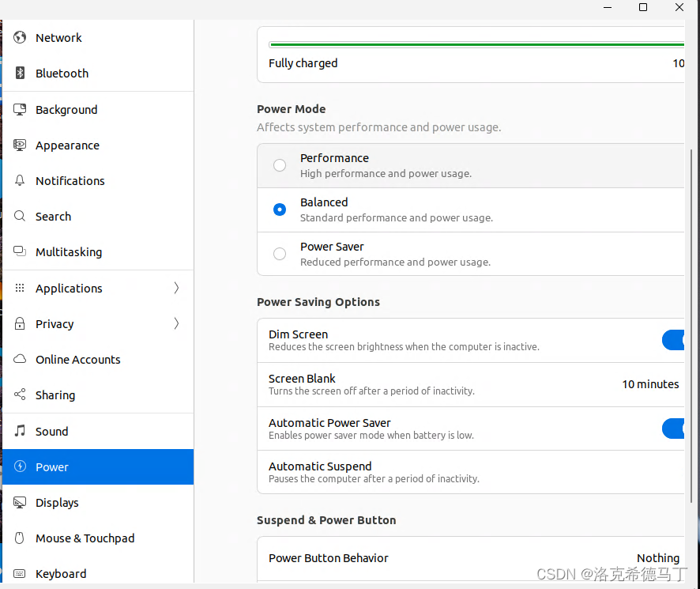Click the Search magnifier icon
The width and height of the screenshot is (700, 589).
click(x=20, y=217)
